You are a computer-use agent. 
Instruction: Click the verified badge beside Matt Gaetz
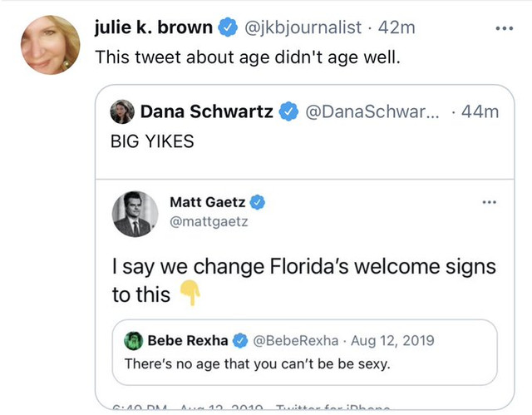tap(258, 202)
